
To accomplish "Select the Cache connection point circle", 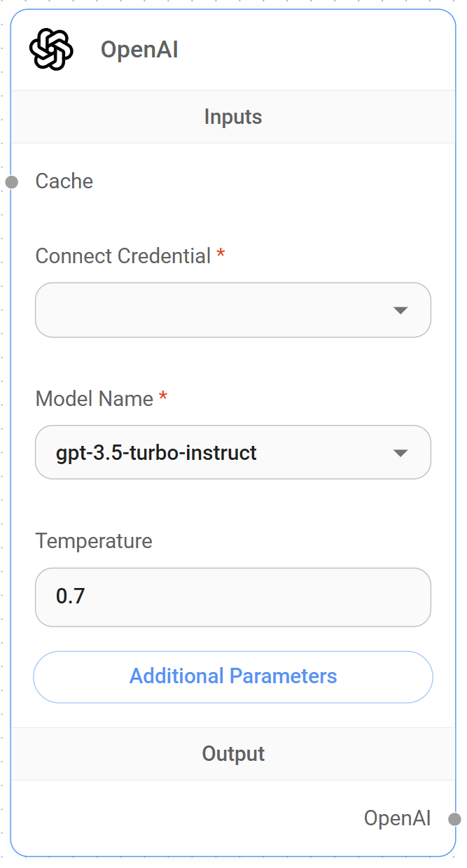I will click(x=11, y=183).
